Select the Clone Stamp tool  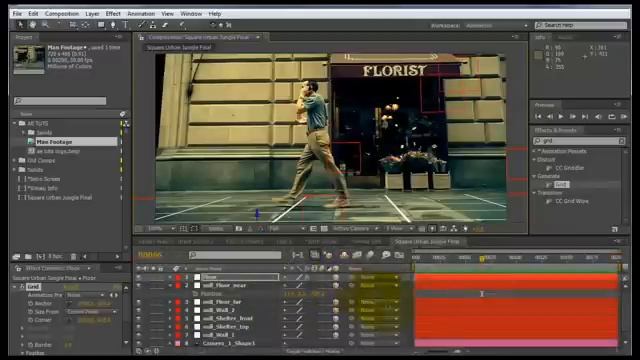153,25
